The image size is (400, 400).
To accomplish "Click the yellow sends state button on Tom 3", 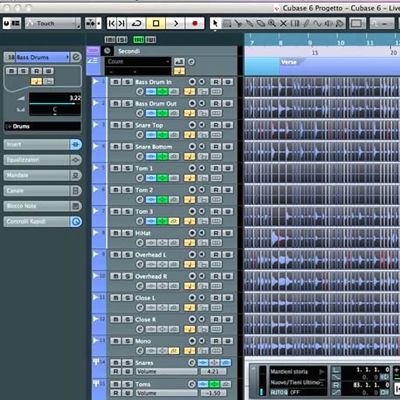I will [174, 221].
